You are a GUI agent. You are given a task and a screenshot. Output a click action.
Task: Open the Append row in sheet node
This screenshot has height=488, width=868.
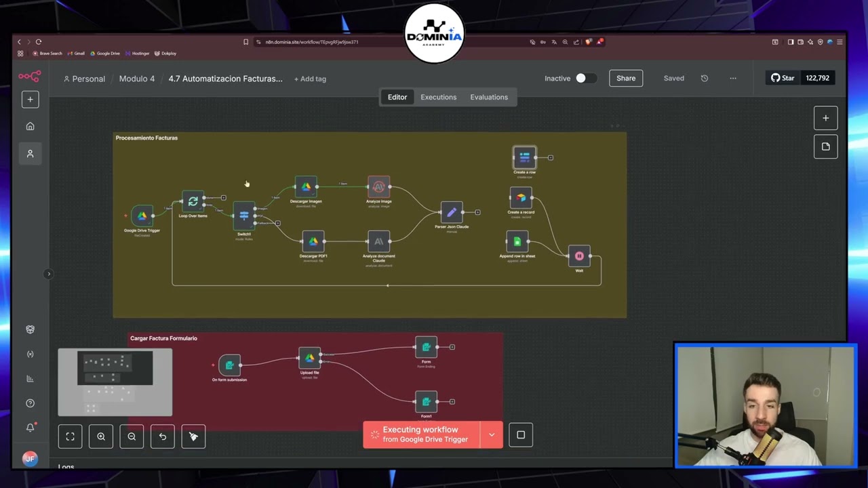517,241
